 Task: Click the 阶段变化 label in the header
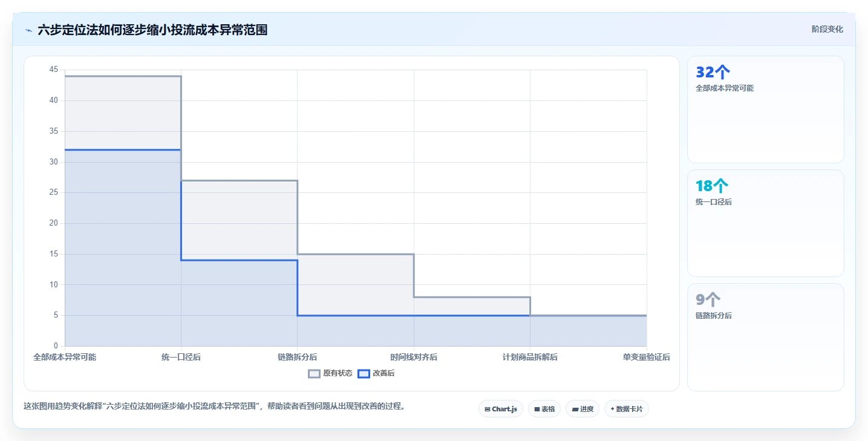point(827,29)
